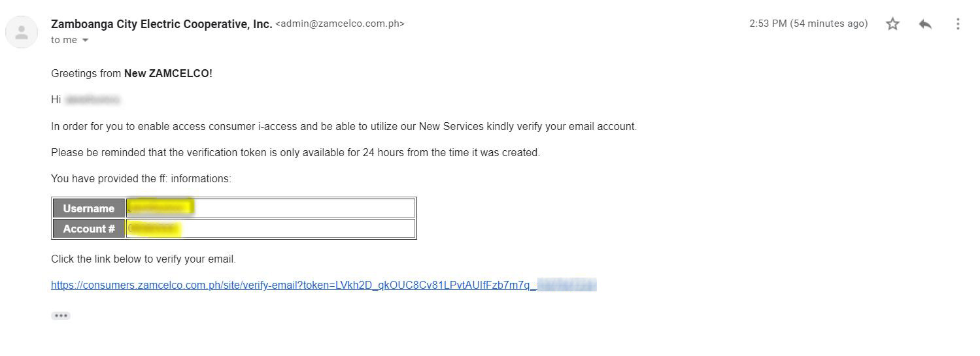Screen dimensions: 980x356
Task: Click the Account # table header cell
Action: coord(89,229)
